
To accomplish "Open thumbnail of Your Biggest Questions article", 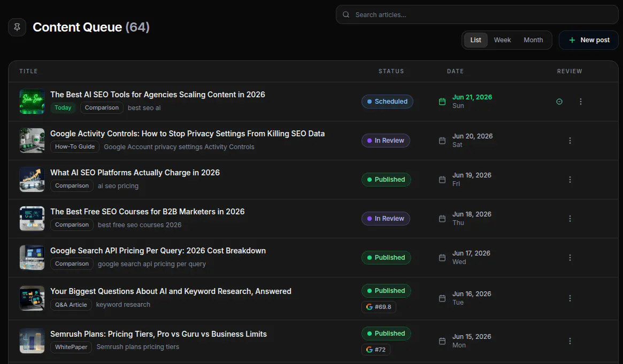I will click(x=32, y=298).
